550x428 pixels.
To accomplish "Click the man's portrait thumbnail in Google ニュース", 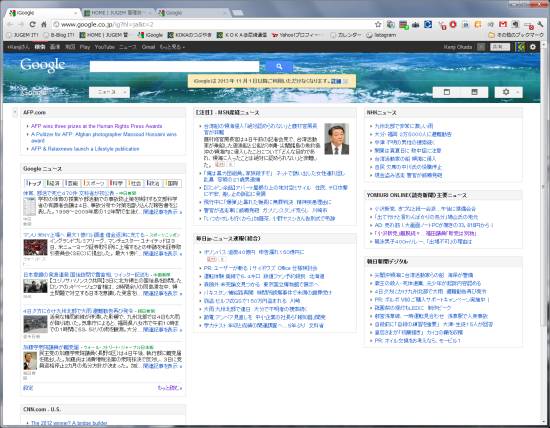I will [30, 361].
